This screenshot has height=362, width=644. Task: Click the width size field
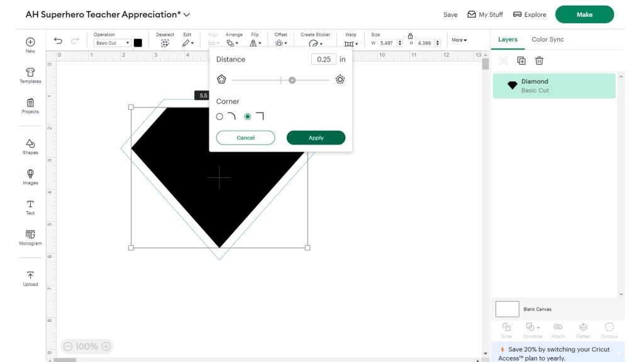[387, 43]
